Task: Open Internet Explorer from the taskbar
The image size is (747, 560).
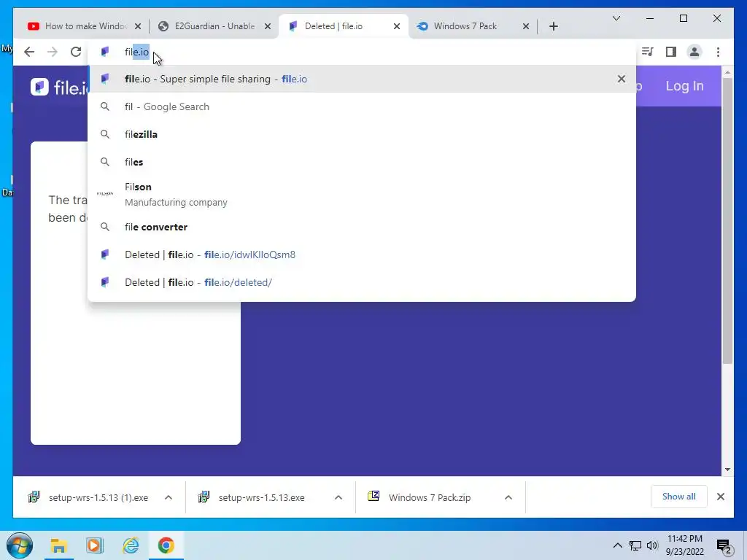Action: (x=131, y=545)
